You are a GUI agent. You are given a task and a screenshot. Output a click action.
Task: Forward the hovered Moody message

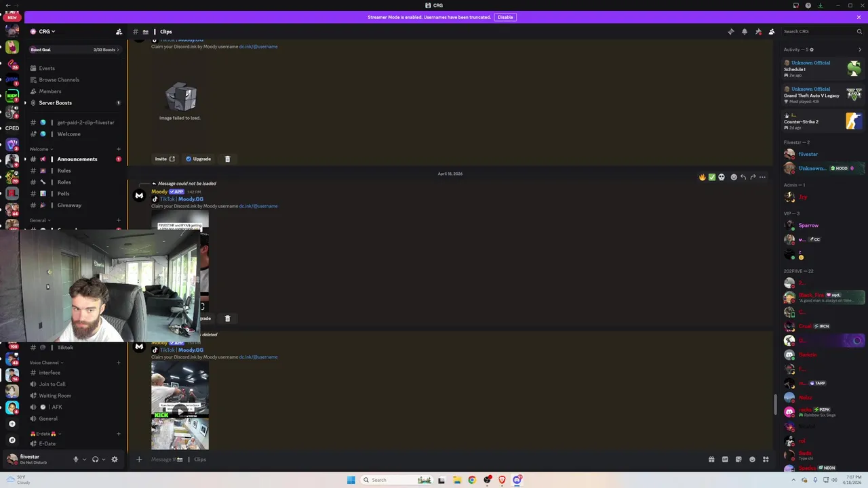pos(753,177)
